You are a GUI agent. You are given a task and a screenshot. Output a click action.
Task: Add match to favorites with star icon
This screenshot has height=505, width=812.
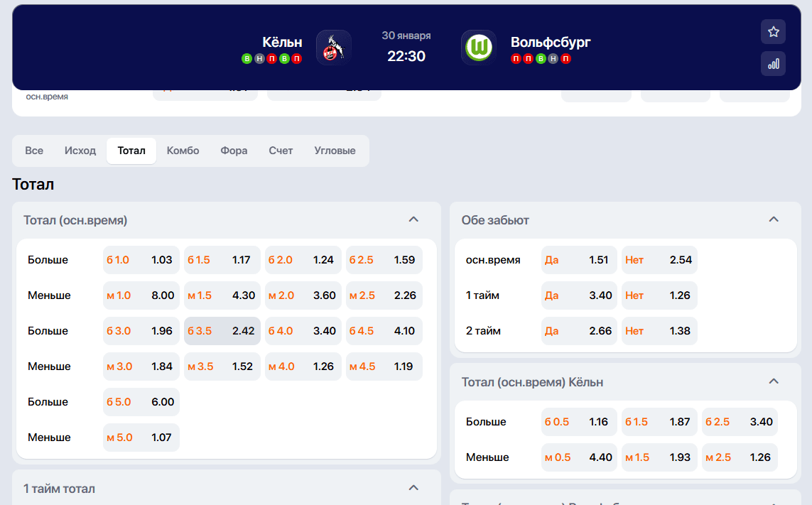[x=773, y=32]
